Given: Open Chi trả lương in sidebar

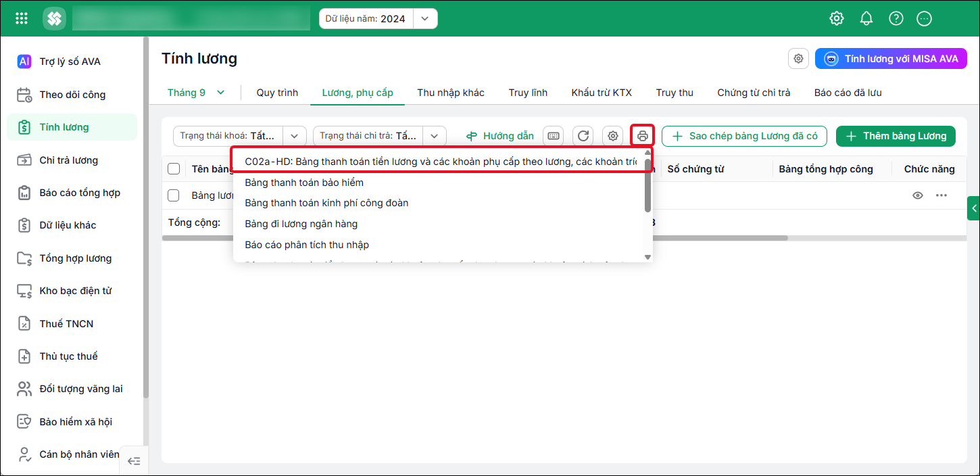Looking at the screenshot, I should [72, 160].
